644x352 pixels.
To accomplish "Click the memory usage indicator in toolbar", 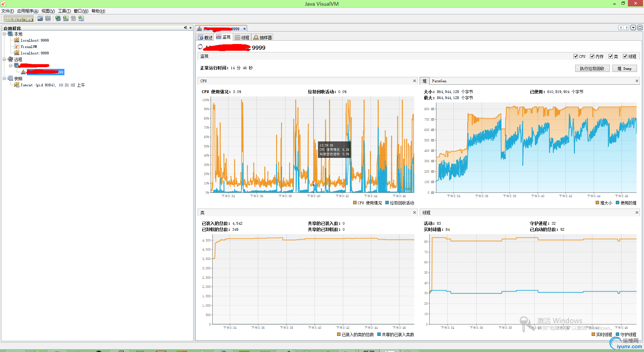I will click(x=19, y=19).
